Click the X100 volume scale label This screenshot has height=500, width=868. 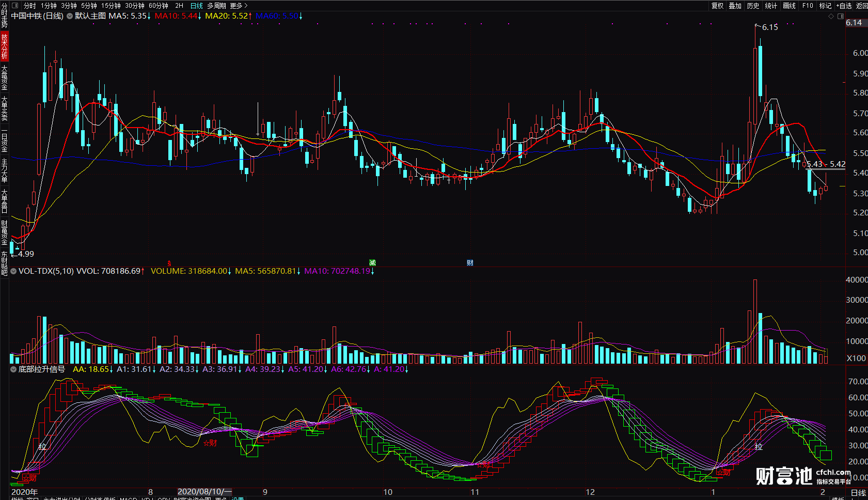coord(857,358)
